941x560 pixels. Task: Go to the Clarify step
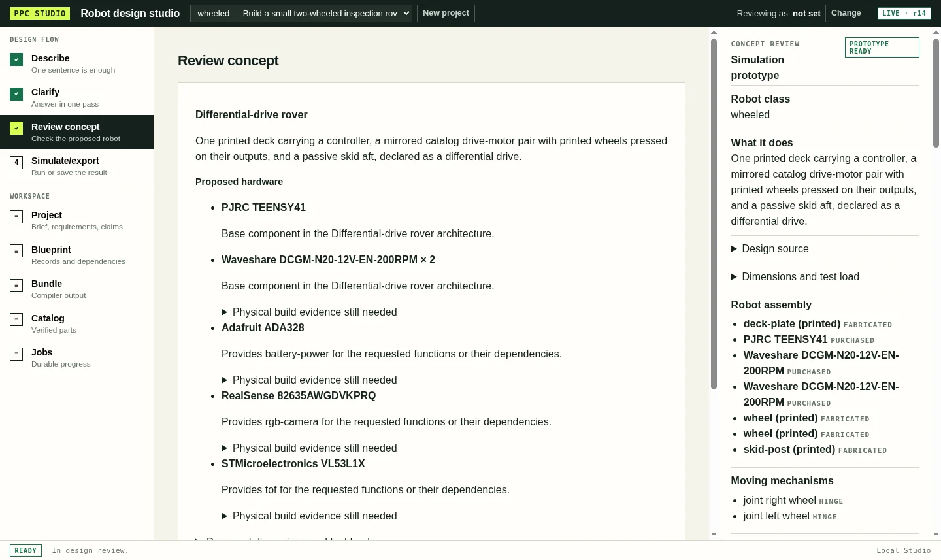pyautogui.click(x=76, y=97)
